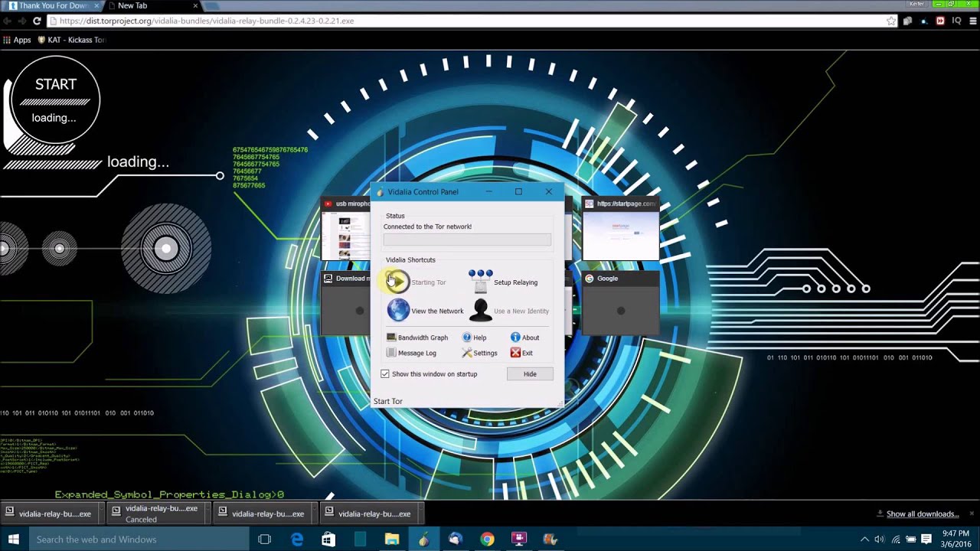Open File Explorer from the taskbar

coord(392,539)
